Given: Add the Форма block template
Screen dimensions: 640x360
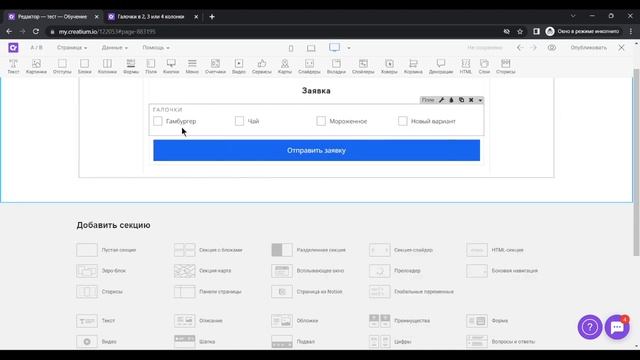Looking at the screenshot, I should pos(487,321).
